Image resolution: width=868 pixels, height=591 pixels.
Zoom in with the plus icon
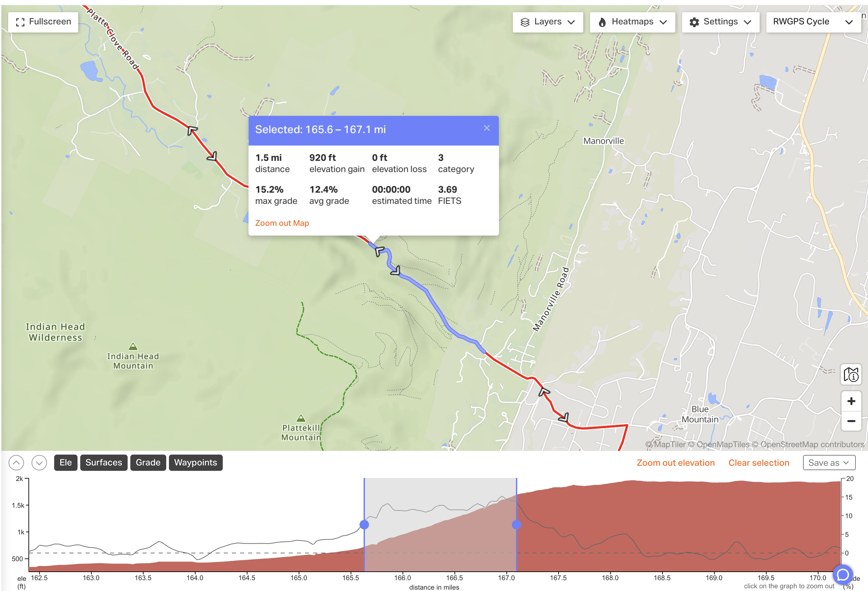pos(851,401)
